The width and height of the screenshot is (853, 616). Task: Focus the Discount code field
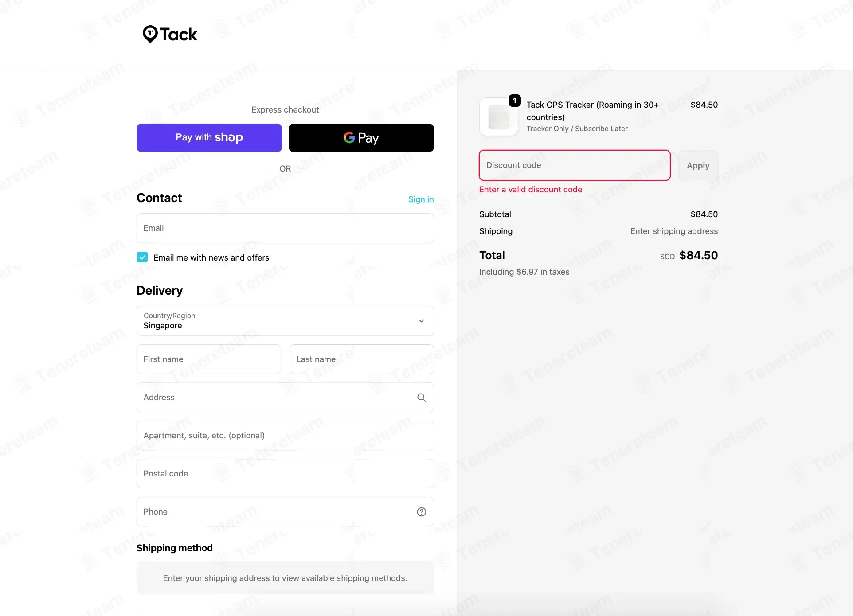(x=574, y=165)
